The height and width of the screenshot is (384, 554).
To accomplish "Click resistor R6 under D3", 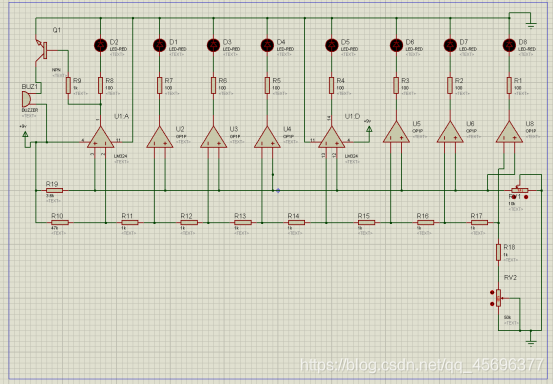I will pos(213,85).
